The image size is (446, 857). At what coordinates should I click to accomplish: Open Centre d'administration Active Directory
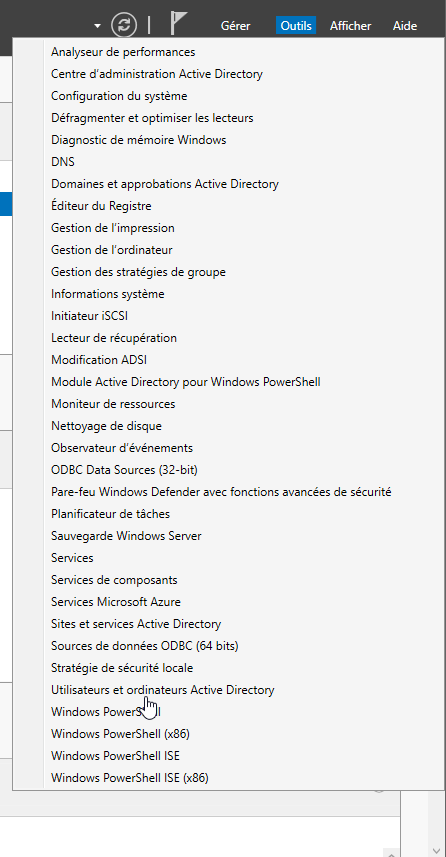(157, 74)
